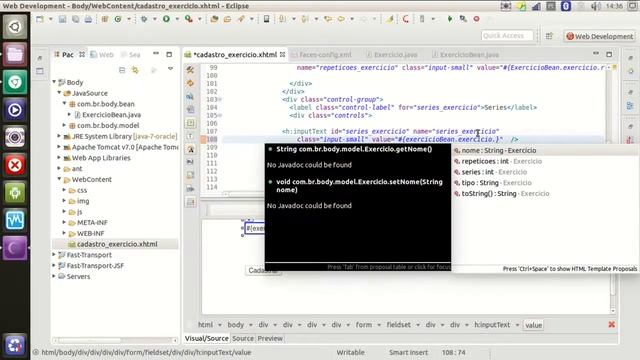The image size is (640, 360).
Task: Select cadastro_exercicio.xhtml in Package Explorer
Action: (117, 244)
